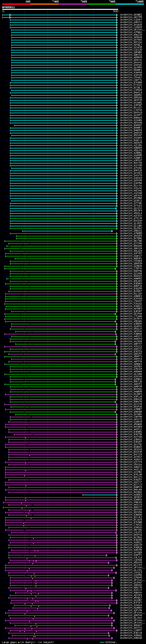Select hit label UniRef100_C7QTV9
146x644 pixels.
click(x=131, y=110)
